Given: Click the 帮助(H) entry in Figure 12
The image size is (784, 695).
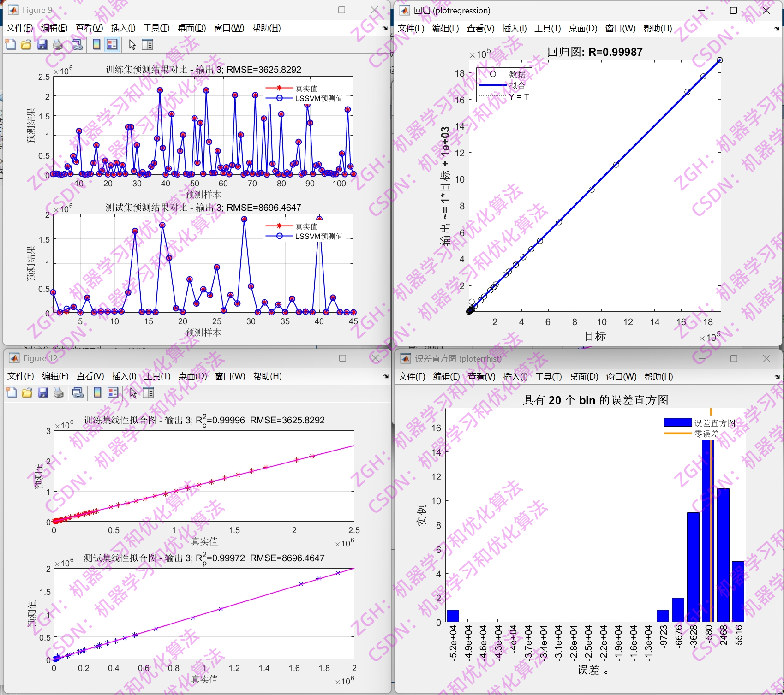Looking at the screenshot, I should pyautogui.click(x=267, y=376).
